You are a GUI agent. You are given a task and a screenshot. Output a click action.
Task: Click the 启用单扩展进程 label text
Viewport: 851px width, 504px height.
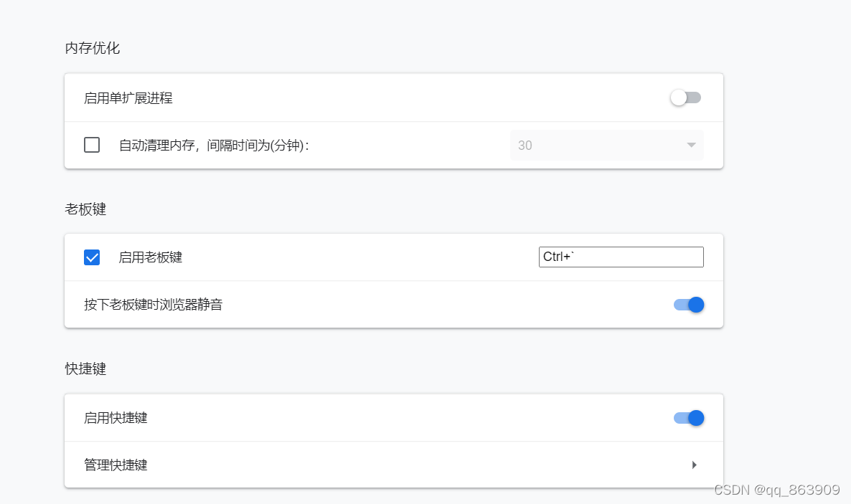click(128, 98)
